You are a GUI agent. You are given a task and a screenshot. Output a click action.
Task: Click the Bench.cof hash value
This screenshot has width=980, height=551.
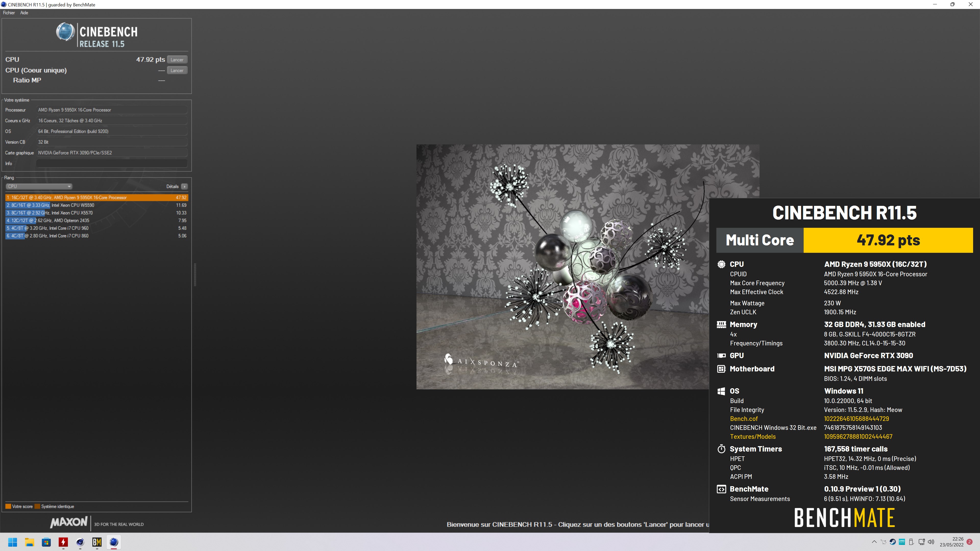click(856, 419)
